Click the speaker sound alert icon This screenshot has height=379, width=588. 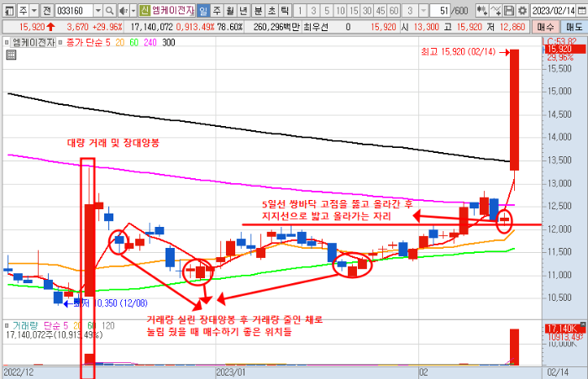pos(123,11)
